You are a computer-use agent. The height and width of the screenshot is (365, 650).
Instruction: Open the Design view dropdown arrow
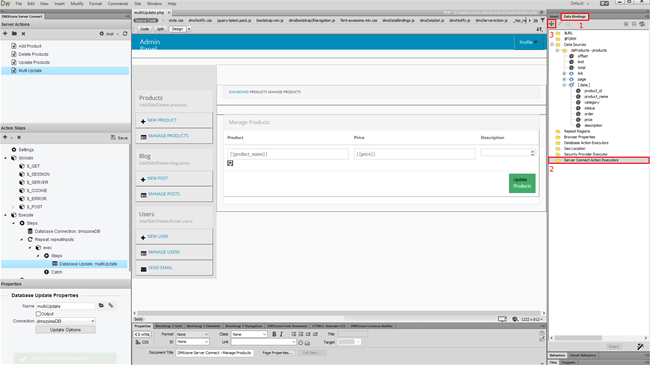click(189, 29)
